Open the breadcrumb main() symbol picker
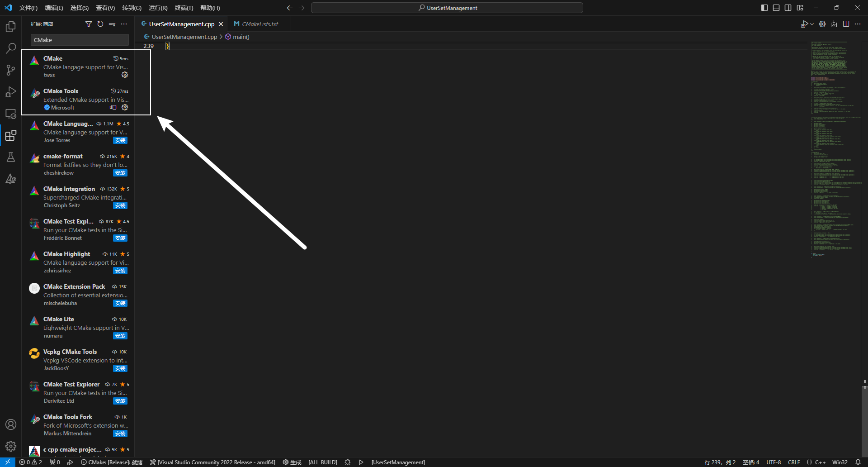Viewport: 868px width, 467px height. (241, 37)
